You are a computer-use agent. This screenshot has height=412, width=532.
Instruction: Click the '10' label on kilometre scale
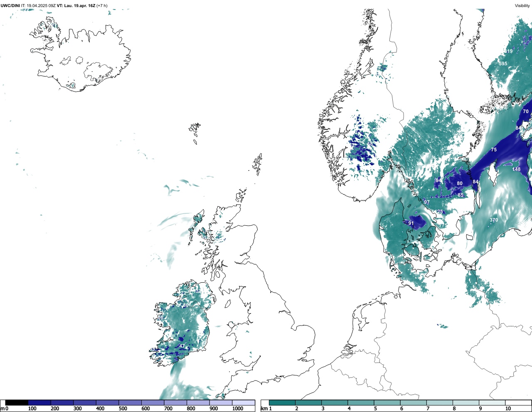tap(508, 409)
